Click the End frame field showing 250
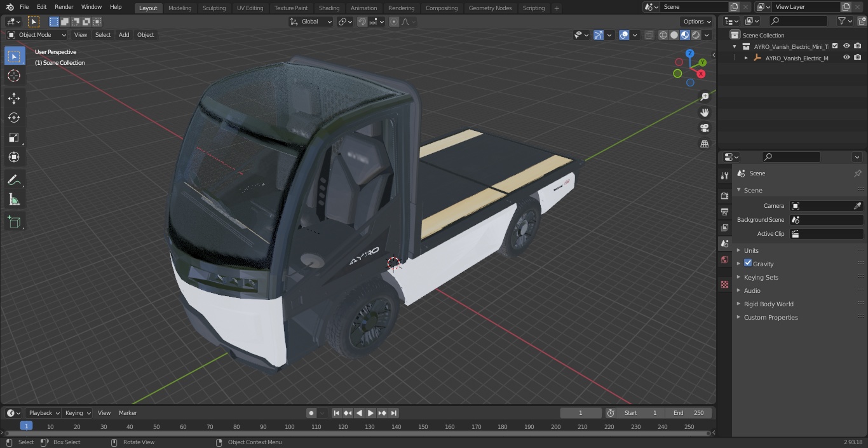 [x=689, y=413]
